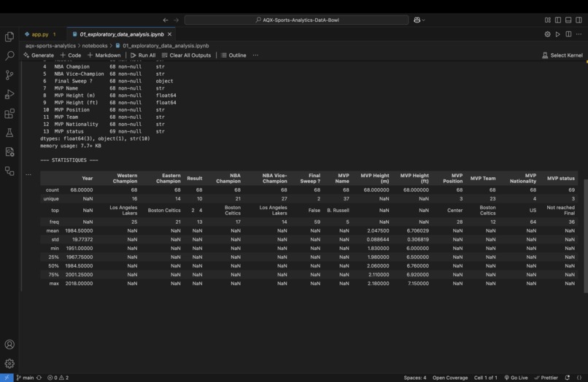Screen dimensions: 588x382
Task: Open the notifications icon in status bar
Action: (568, 378)
